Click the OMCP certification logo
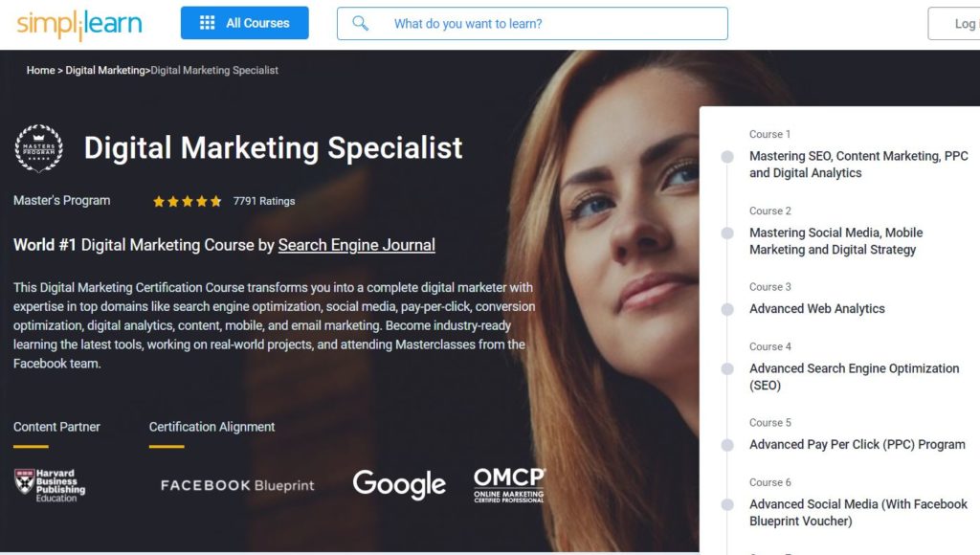Image resolution: width=980 pixels, height=555 pixels. click(509, 486)
